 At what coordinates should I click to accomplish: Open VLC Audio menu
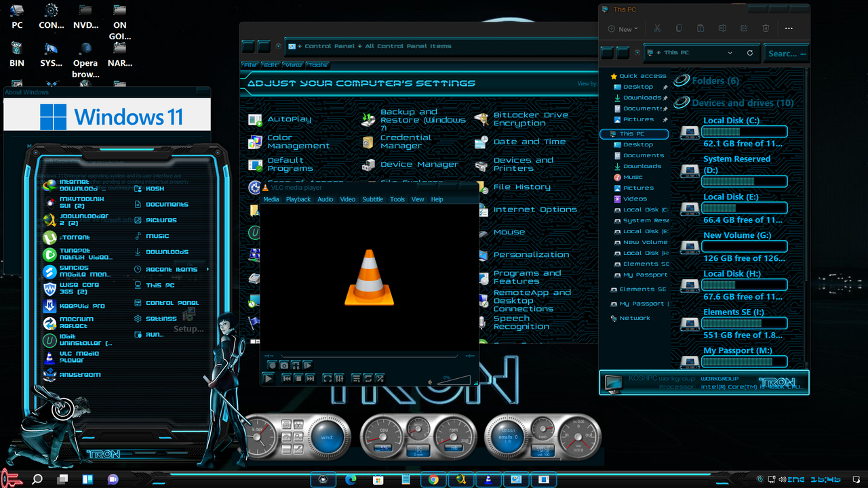tap(325, 199)
